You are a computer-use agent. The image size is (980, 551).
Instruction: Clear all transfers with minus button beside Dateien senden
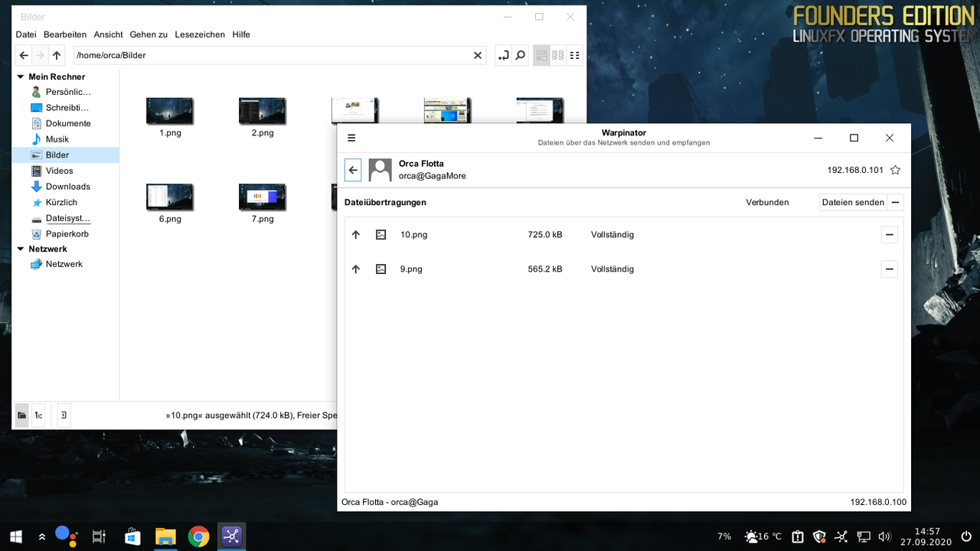point(896,203)
